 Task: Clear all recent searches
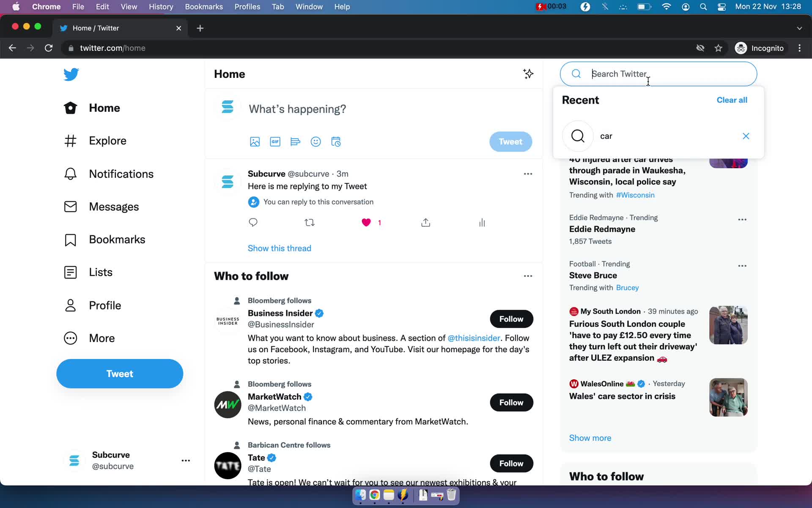[732, 100]
